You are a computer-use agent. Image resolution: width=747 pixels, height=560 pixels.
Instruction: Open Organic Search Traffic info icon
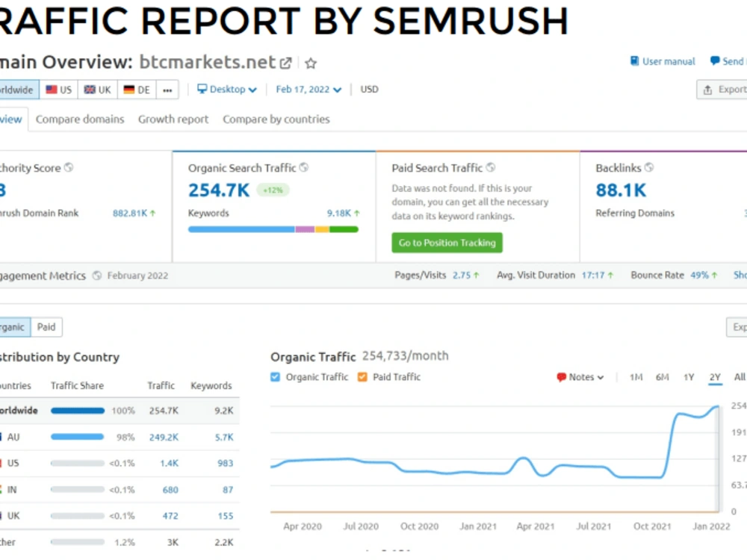(x=303, y=167)
